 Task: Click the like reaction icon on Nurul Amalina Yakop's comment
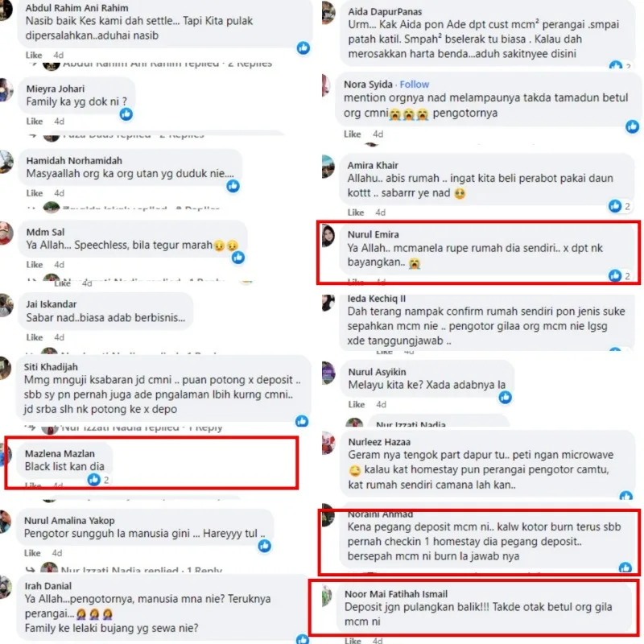point(265,546)
